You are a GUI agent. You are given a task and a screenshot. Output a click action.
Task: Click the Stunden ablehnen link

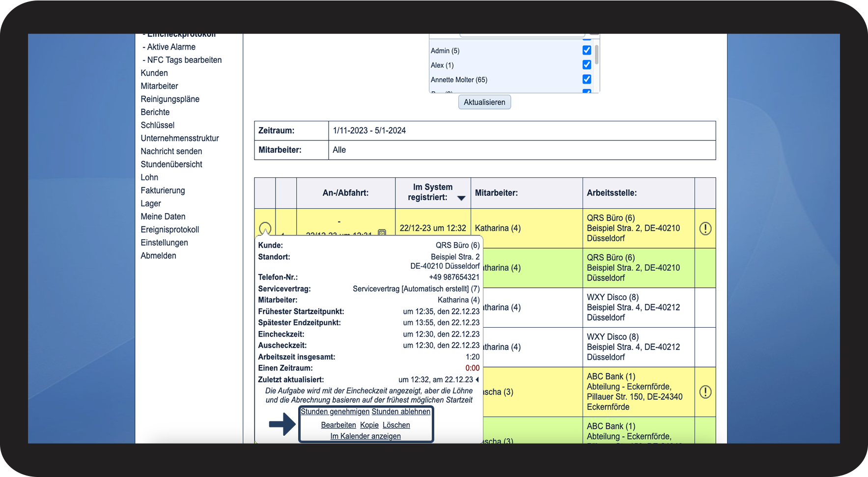pos(401,412)
